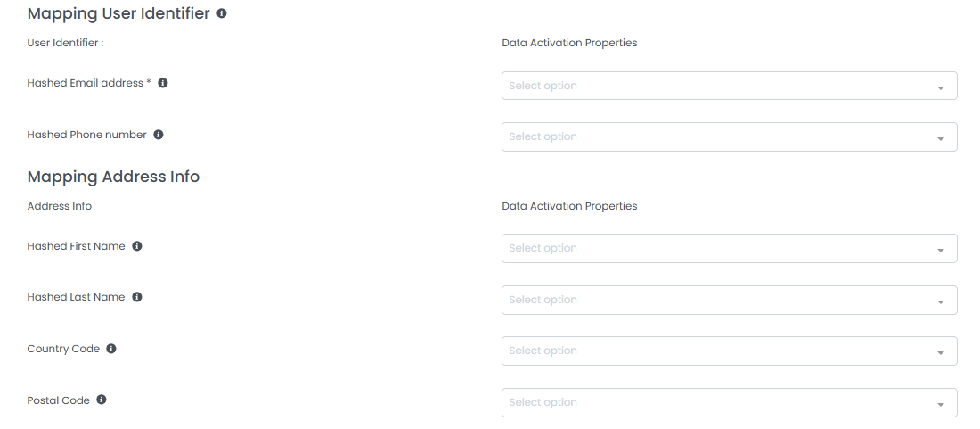The image size is (980, 429).
Task: Click the Postal Code info icon
Action: point(102,400)
